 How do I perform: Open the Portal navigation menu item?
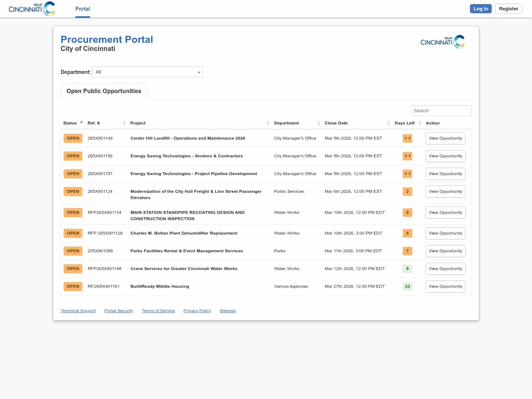point(82,9)
